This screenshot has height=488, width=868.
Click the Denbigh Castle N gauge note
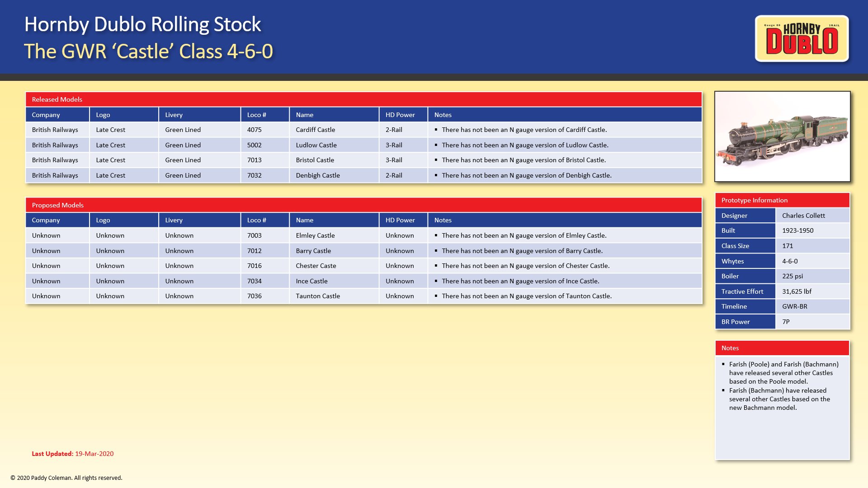(x=523, y=175)
